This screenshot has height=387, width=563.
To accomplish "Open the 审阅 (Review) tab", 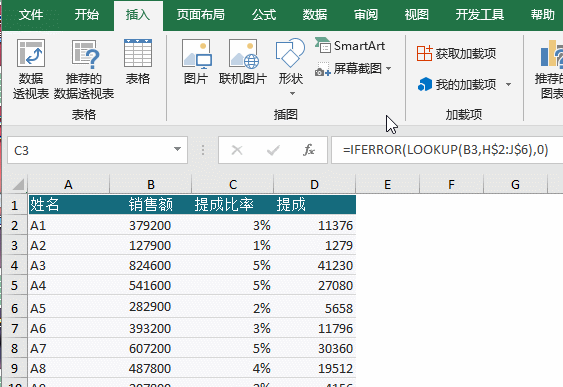I will click(x=366, y=15).
